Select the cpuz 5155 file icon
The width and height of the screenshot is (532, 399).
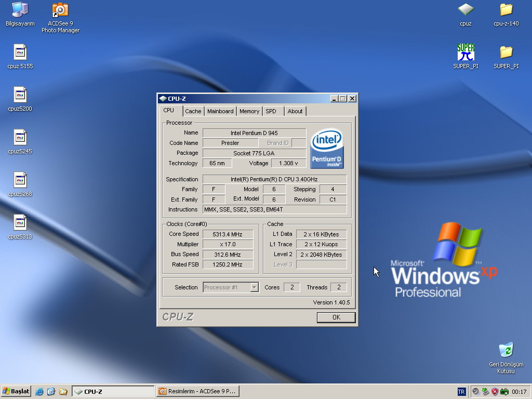click(20, 57)
